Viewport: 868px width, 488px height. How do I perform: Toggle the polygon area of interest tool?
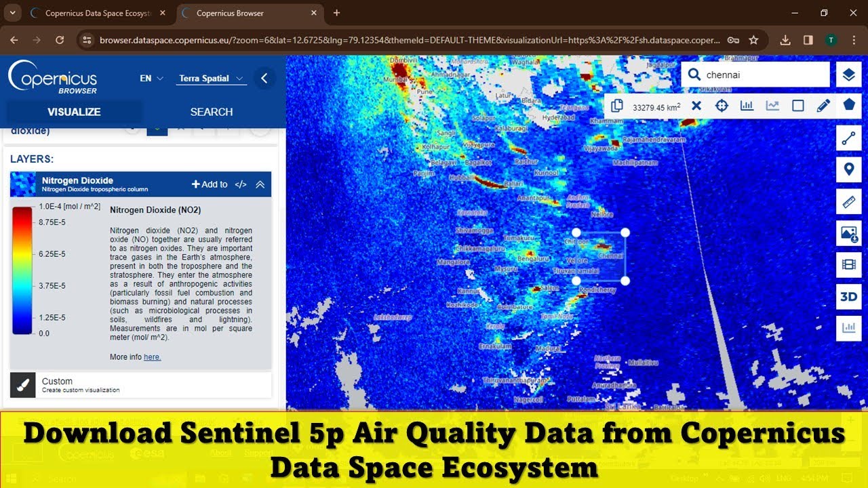click(849, 105)
